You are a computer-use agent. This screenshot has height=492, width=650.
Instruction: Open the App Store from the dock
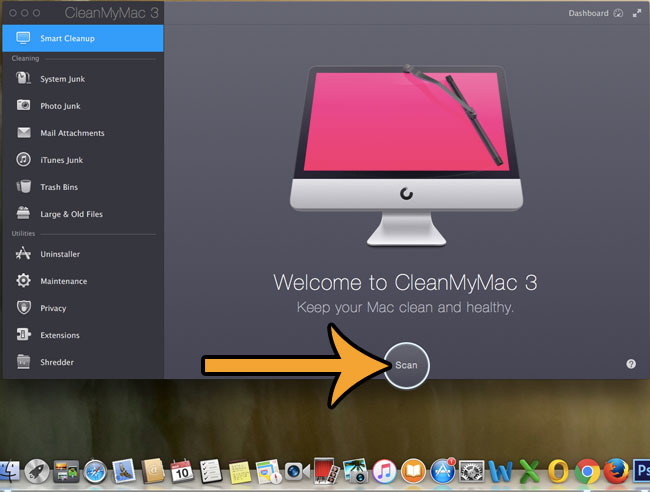point(442,471)
